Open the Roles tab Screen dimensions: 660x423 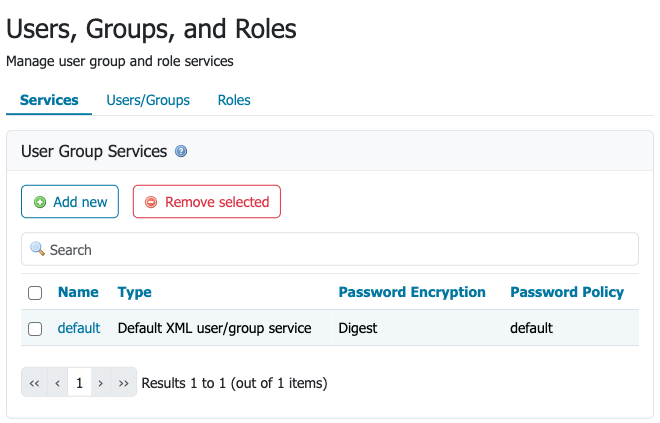click(x=234, y=100)
